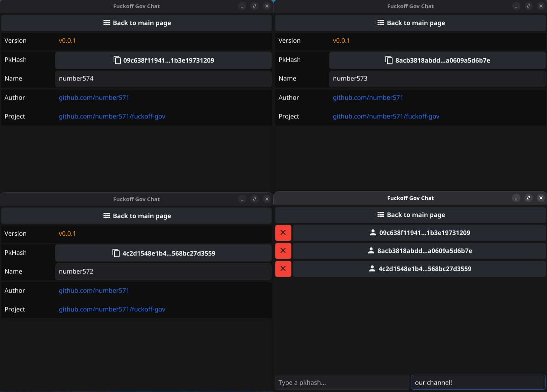Screen dimensions: 547x392
Task: Return to main page from the friends list window
Action: pos(411,215)
